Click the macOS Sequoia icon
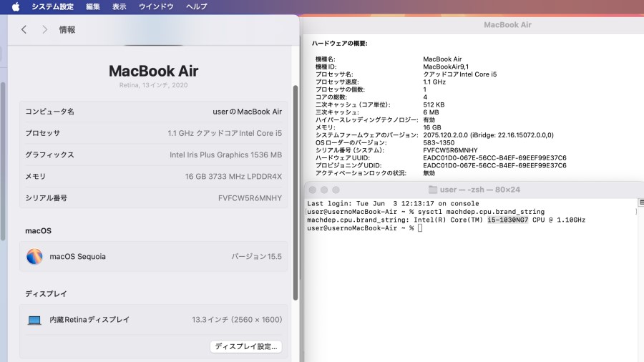 tap(34, 257)
